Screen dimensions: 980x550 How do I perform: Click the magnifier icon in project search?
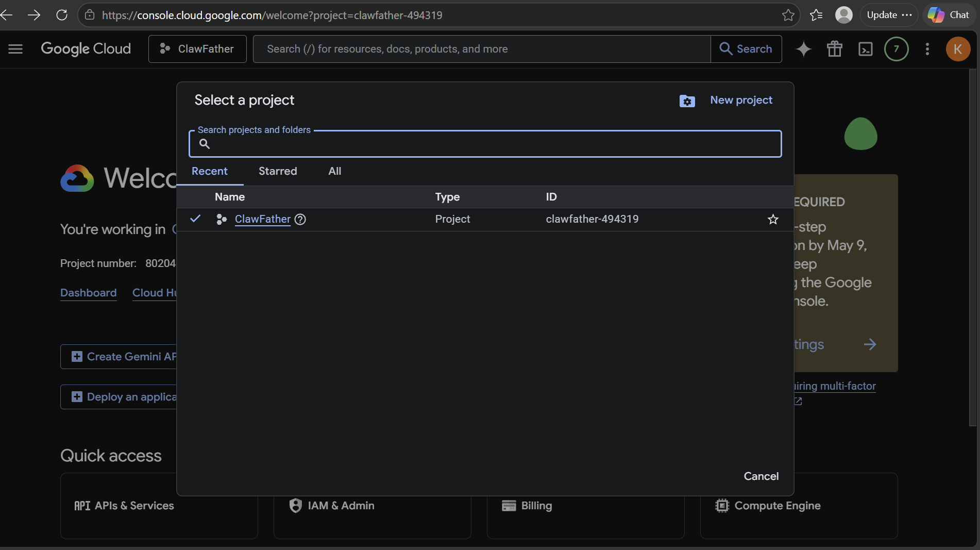click(205, 144)
